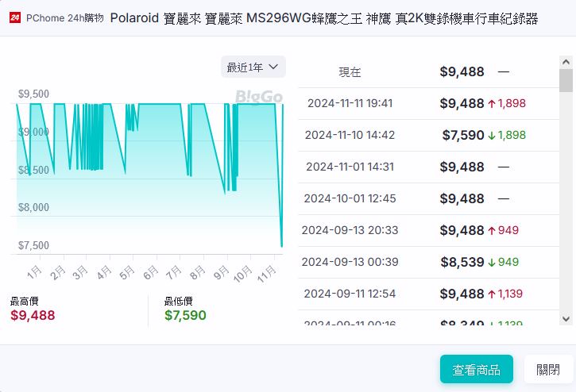The width and height of the screenshot is (576, 392).
Task: Click the red up arrow beside 949
Action: 492,230
